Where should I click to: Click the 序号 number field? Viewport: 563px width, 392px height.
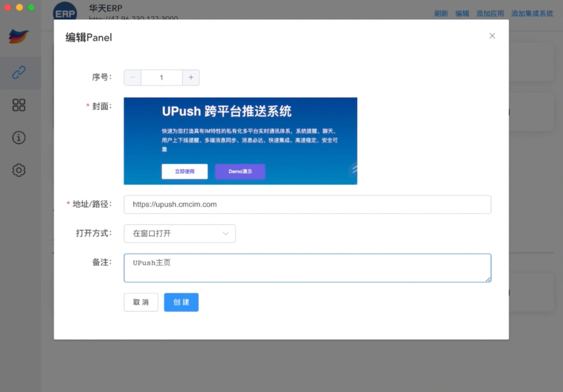tap(162, 78)
